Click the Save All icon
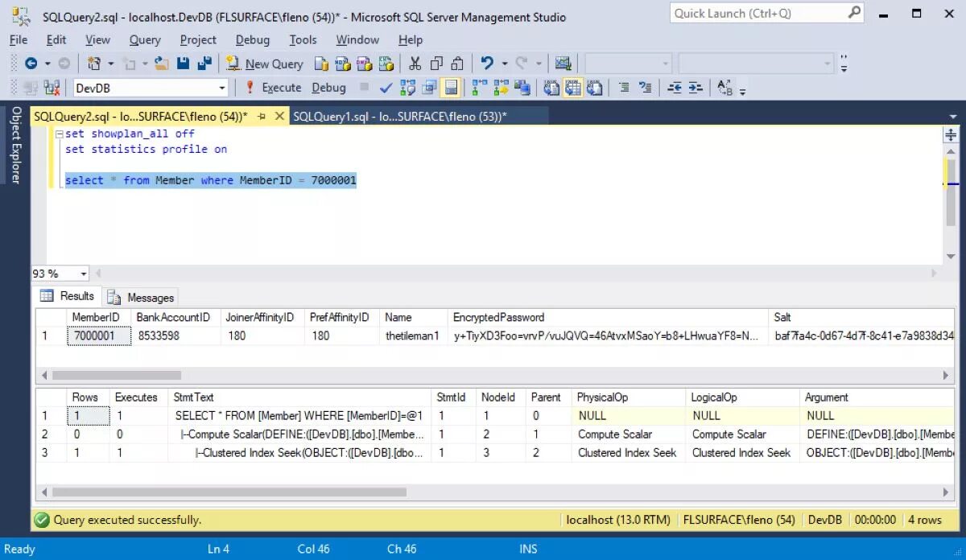 click(x=204, y=64)
